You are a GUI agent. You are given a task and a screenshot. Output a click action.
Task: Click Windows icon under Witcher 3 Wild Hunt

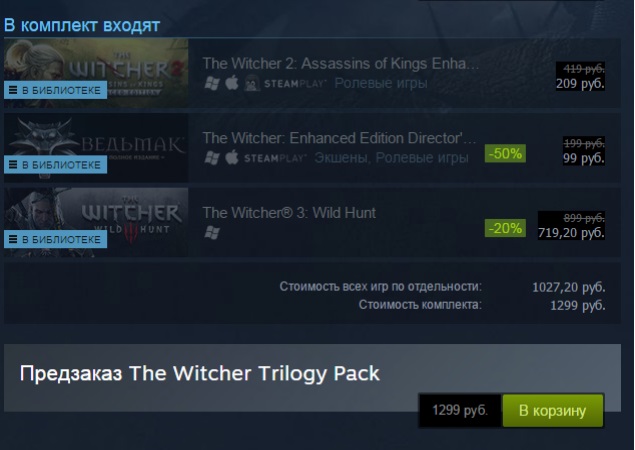(212, 232)
